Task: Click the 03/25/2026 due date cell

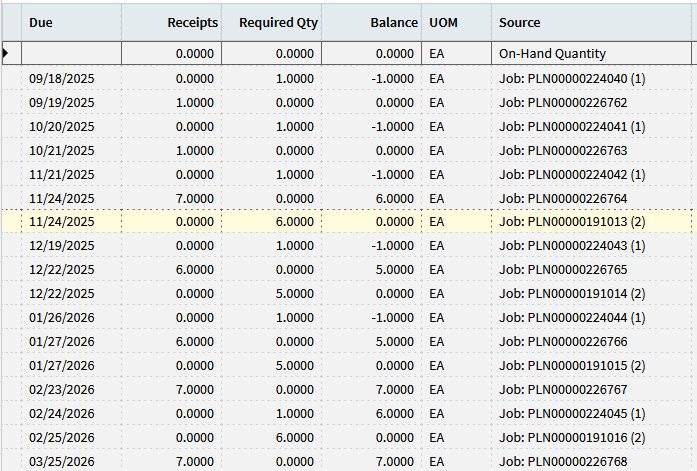Action: pyautogui.click(x=71, y=461)
